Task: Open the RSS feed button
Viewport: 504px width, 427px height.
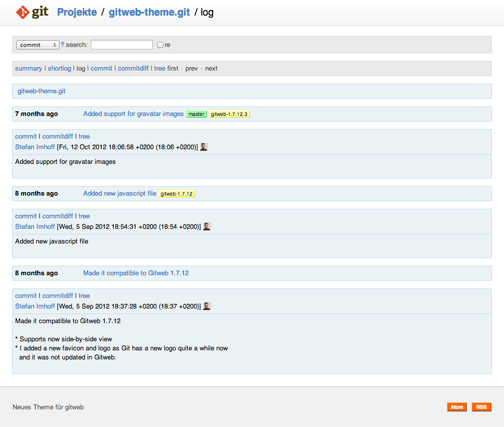Action: [481, 407]
